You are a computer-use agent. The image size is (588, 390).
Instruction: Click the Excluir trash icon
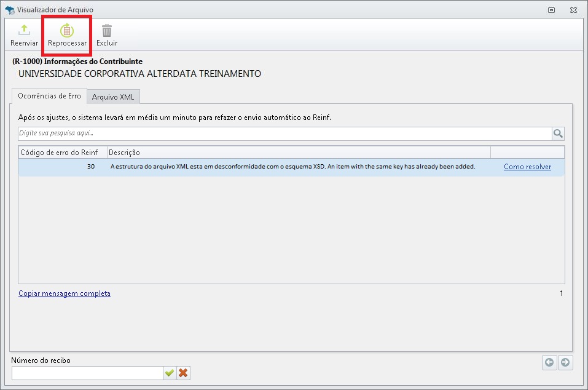click(107, 30)
